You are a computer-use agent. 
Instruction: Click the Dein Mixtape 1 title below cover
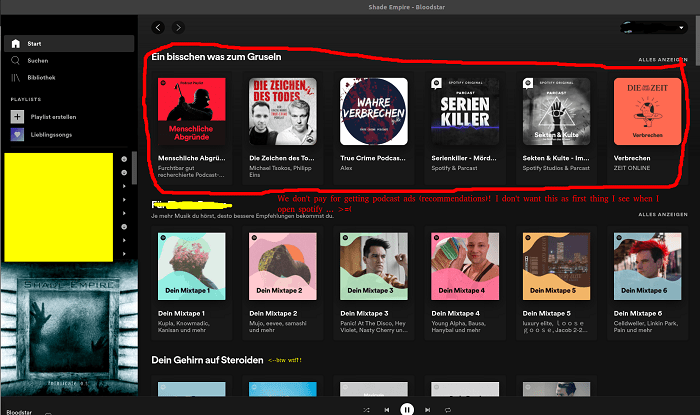[x=181, y=313]
